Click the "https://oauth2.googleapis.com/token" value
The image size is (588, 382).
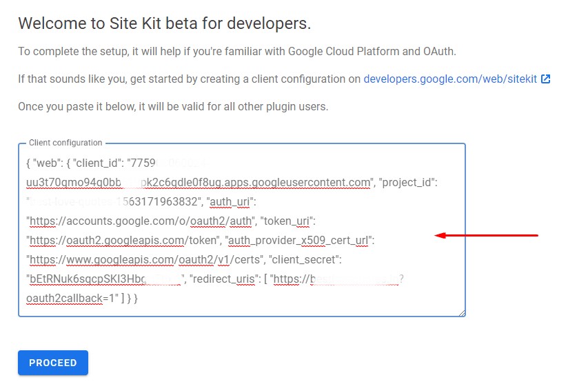(x=124, y=240)
